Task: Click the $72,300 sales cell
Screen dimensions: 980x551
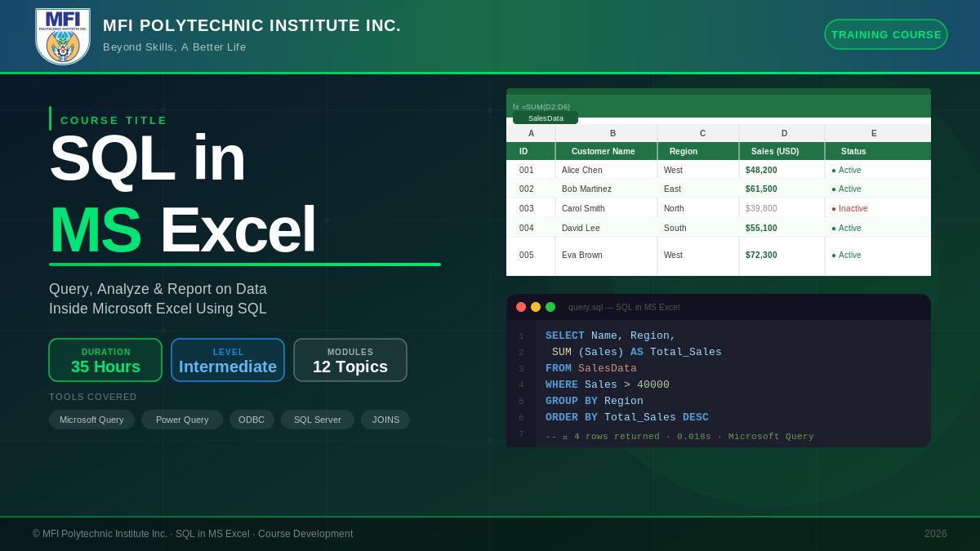Action: pos(782,255)
